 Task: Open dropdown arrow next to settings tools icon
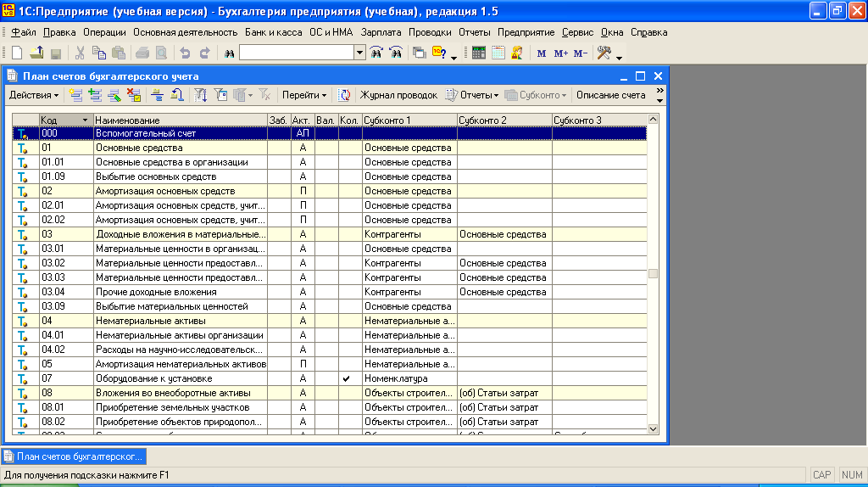(619, 58)
